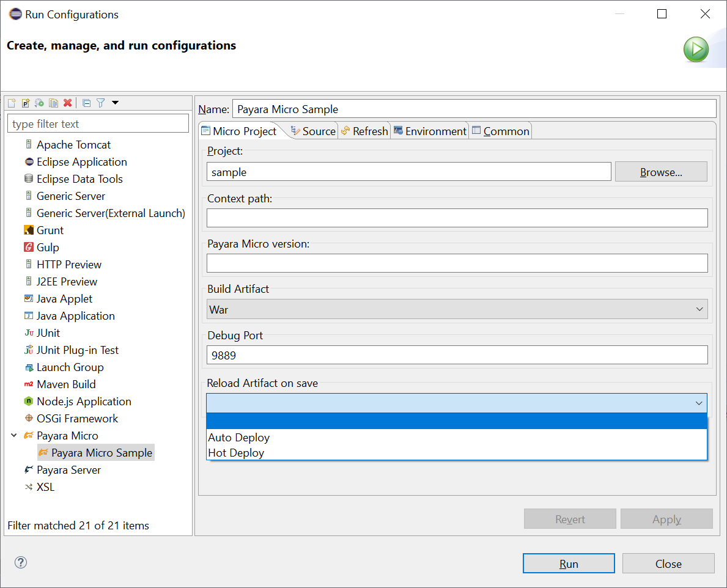Open the filter menu dropdown arrow
The image size is (727, 588).
point(114,103)
